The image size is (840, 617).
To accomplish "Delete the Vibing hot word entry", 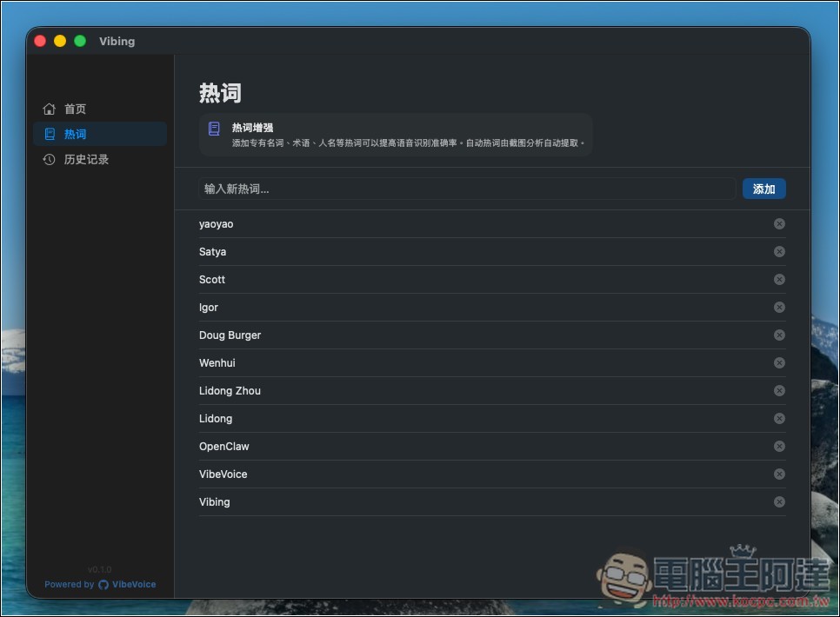I will click(779, 501).
